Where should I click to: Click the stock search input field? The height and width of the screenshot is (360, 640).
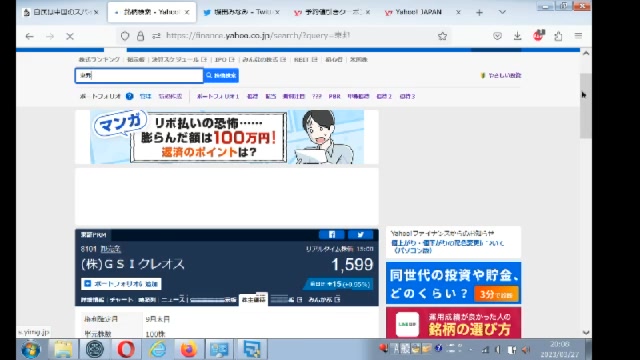139,76
